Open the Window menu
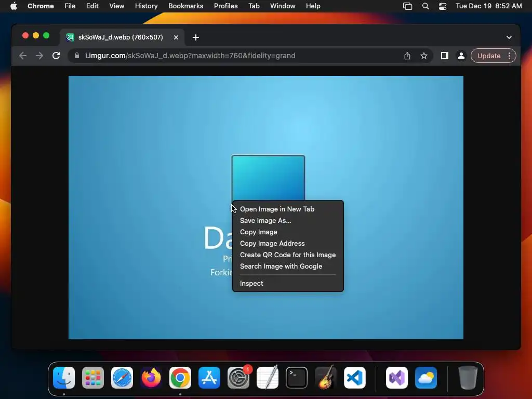The height and width of the screenshot is (399, 532). point(283,6)
